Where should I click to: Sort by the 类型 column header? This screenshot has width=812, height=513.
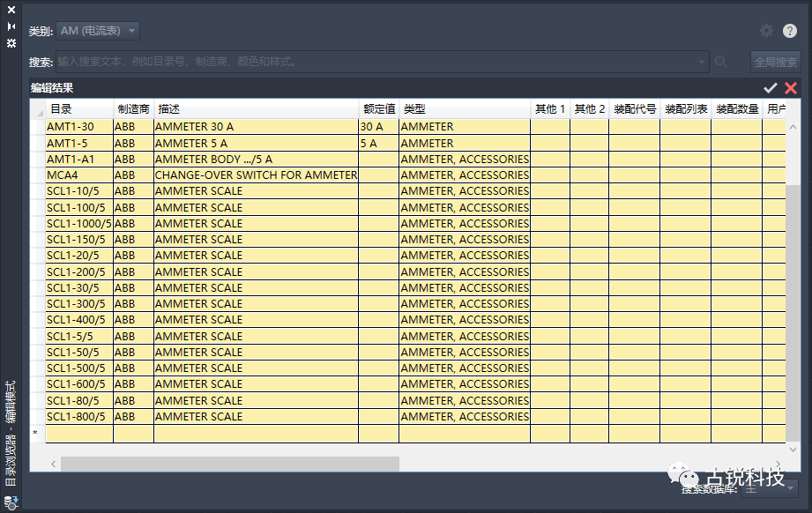(x=465, y=109)
